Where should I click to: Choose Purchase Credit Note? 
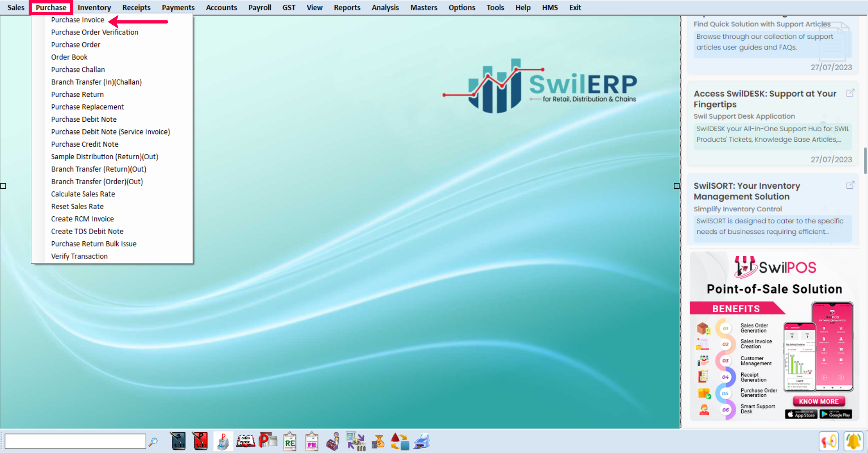coord(85,144)
